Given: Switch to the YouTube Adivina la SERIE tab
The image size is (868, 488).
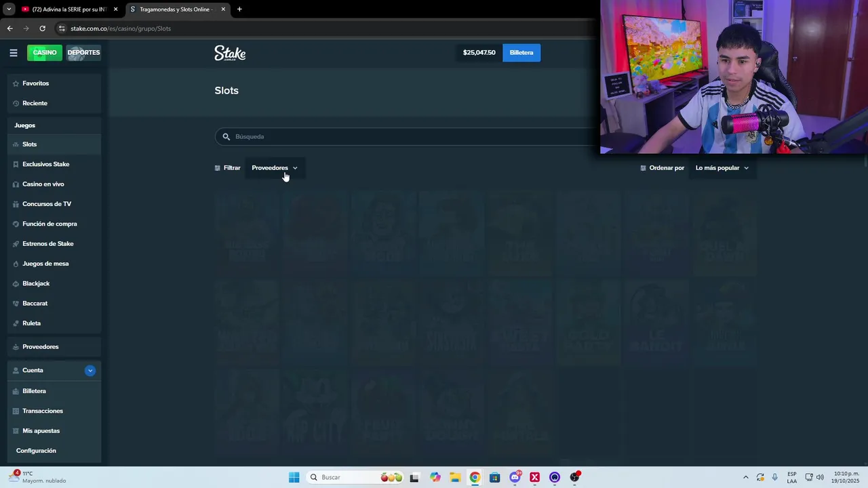Looking at the screenshot, I should click(69, 9).
